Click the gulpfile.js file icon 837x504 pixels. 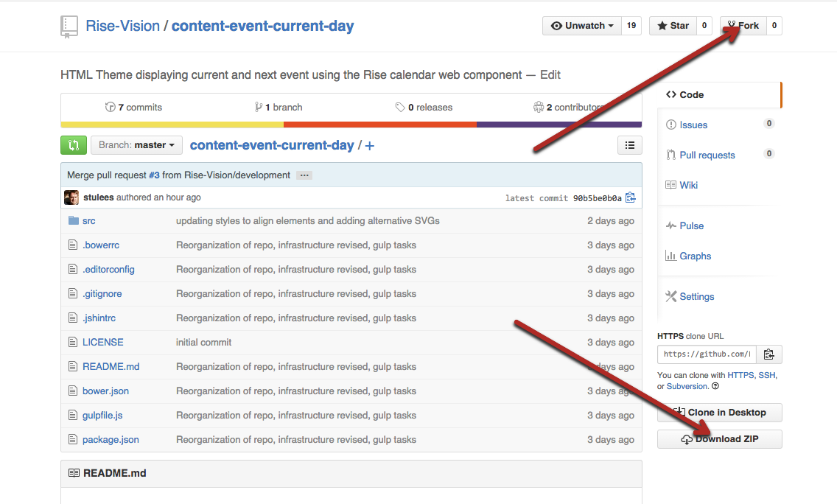73,415
